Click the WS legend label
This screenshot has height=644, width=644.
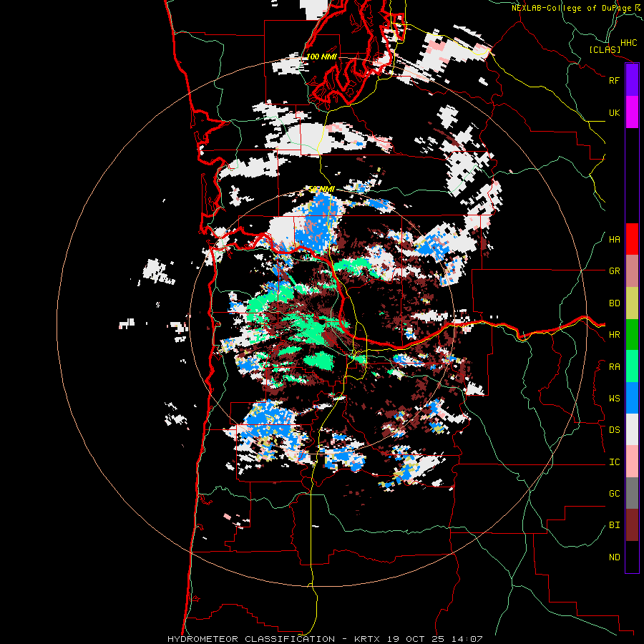click(614, 399)
